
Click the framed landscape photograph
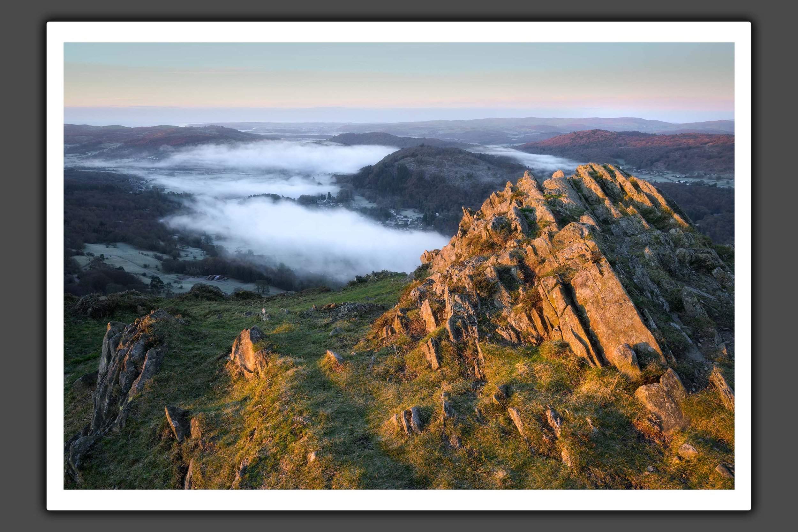click(x=399, y=266)
